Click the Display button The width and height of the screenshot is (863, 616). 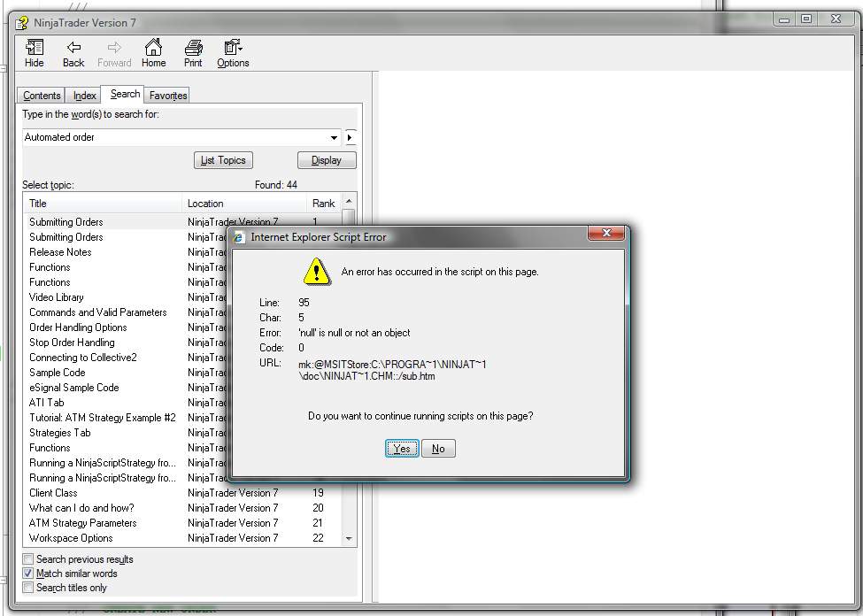tap(327, 160)
